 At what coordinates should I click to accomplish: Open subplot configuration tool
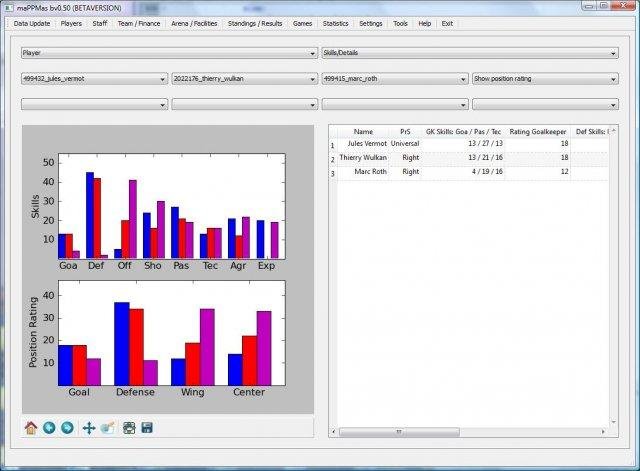129,428
